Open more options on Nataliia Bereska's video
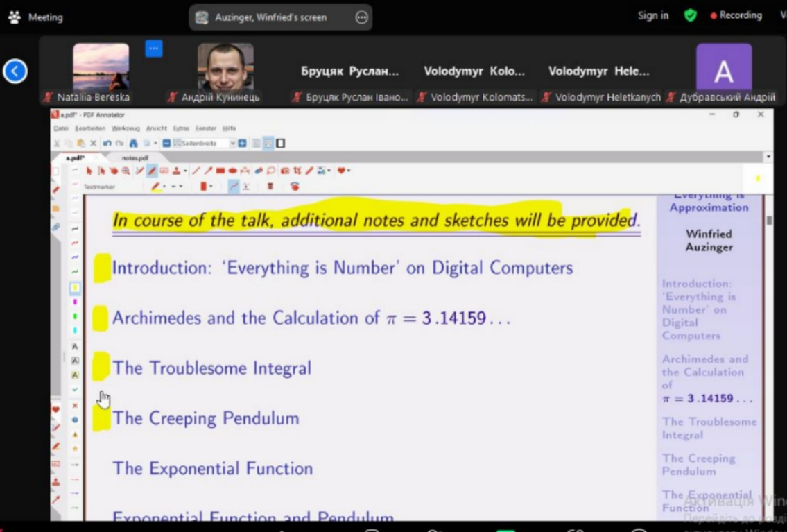The image size is (787, 532). click(x=153, y=49)
